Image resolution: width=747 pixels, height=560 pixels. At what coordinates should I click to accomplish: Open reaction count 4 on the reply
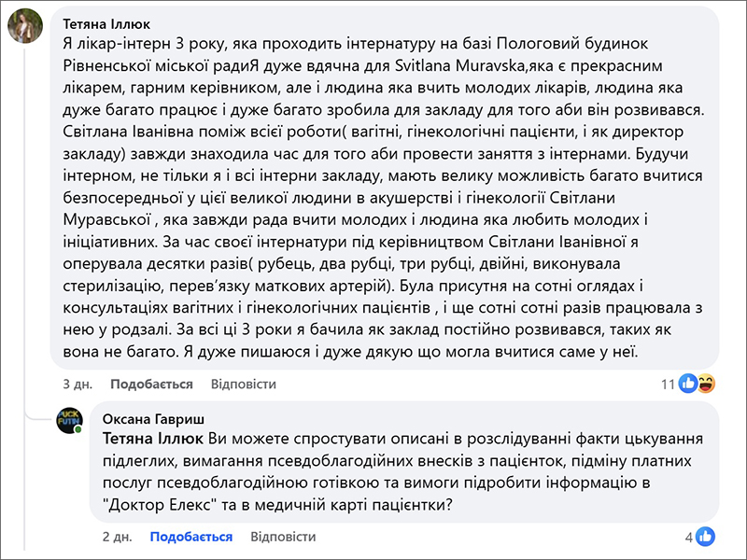point(688,537)
